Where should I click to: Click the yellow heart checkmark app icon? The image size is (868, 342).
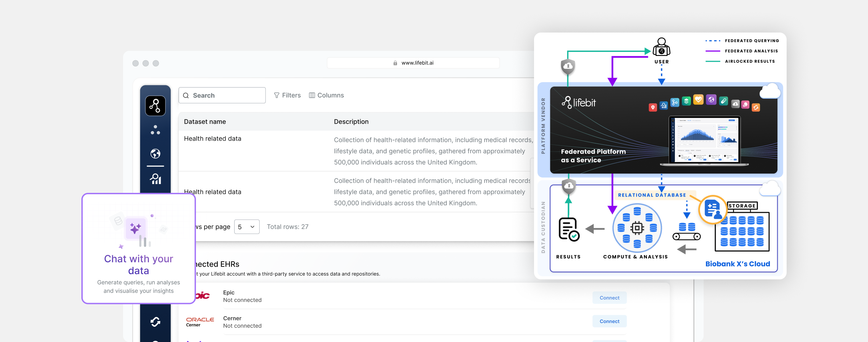click(x=698, y=100)
